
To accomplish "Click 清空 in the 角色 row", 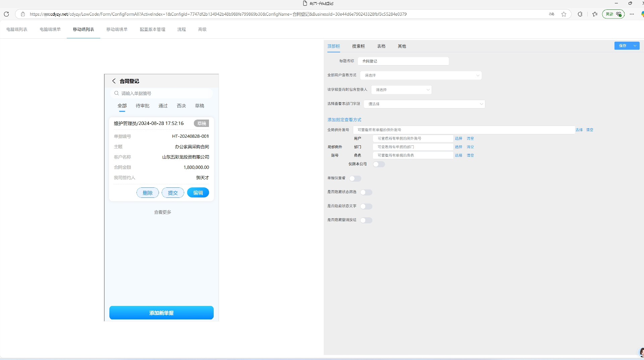I will click(x=470, y=155).
